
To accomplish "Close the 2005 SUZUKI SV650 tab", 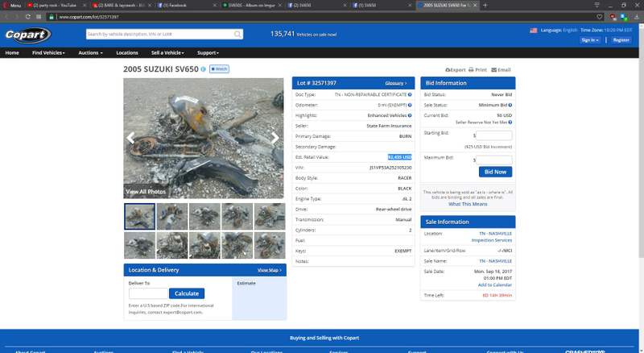I will pos(475,6).
